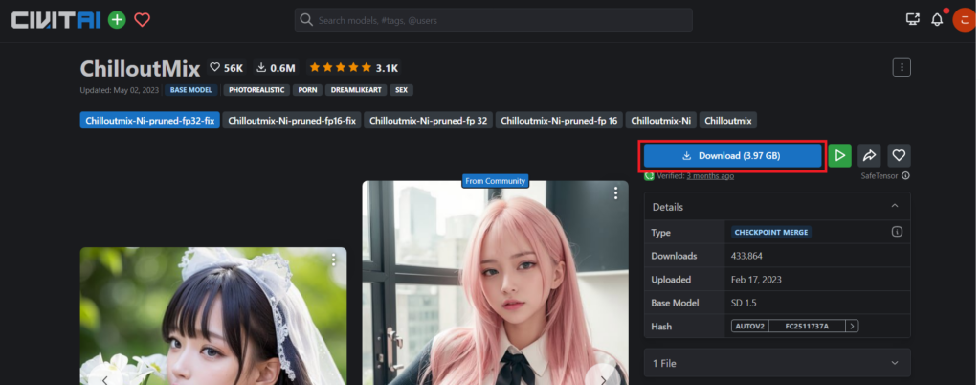The image size is (980, 385).
Task: Select the PORN tag
Action: tap(307, 90)
